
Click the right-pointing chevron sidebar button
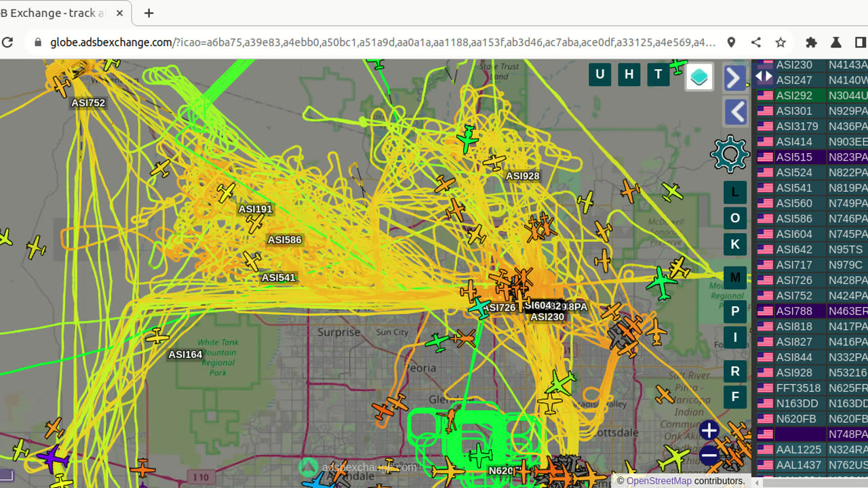[735, 78]
